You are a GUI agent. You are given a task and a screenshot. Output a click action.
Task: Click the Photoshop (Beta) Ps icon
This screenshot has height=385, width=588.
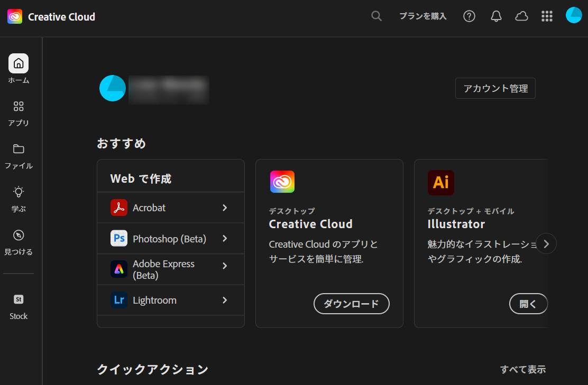[x=119, y=238]
